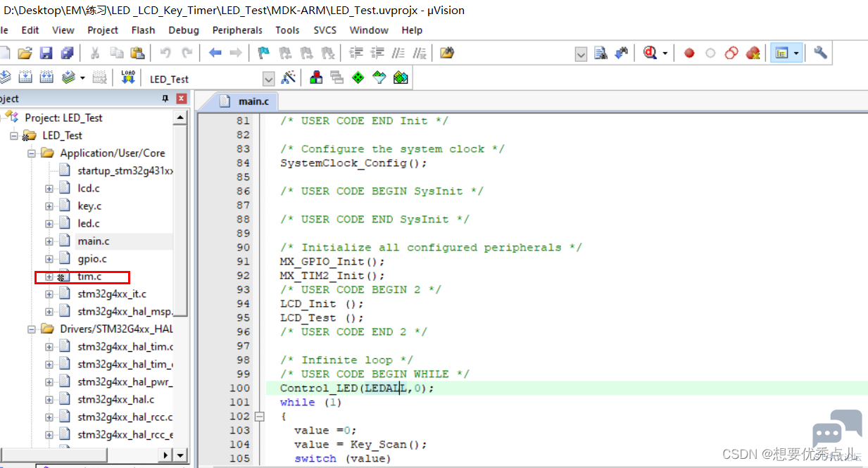Open a file with the Open toolbar icon
This screenshot has width=868, height=468.
25,53
